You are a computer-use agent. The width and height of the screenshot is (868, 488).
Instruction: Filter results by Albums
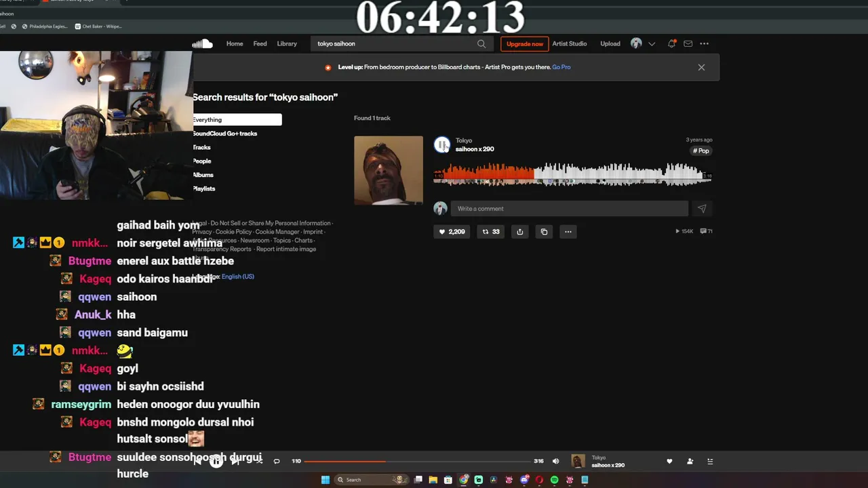click(203, 175)
